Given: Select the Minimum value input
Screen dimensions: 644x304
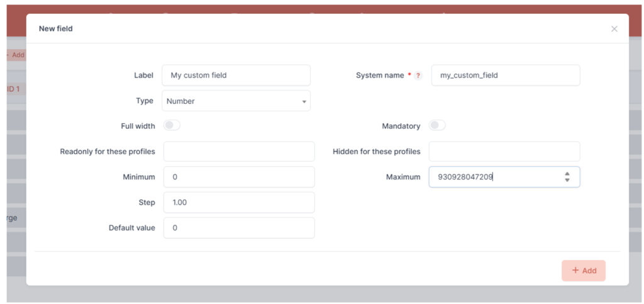Looking at the screenshot, I should click(238, 177).
